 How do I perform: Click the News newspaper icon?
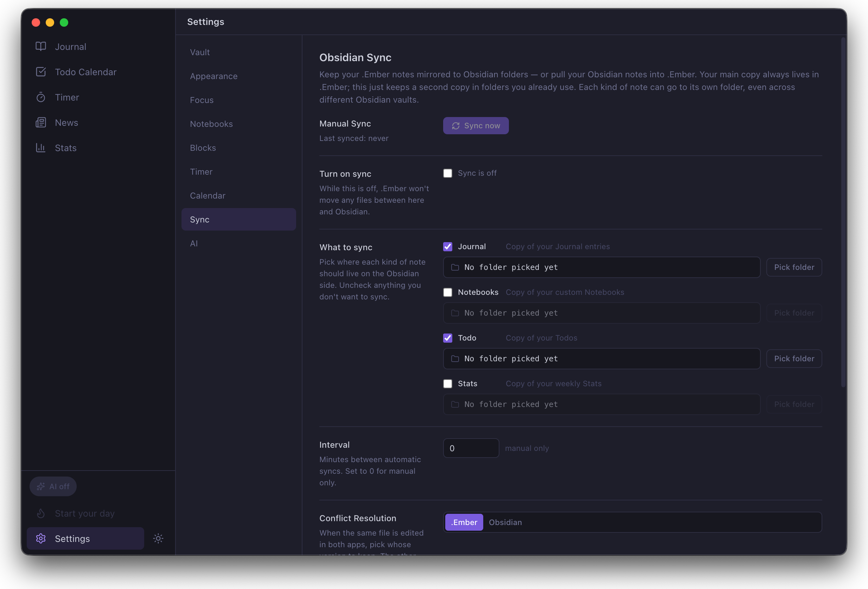[x=41, y=122]
